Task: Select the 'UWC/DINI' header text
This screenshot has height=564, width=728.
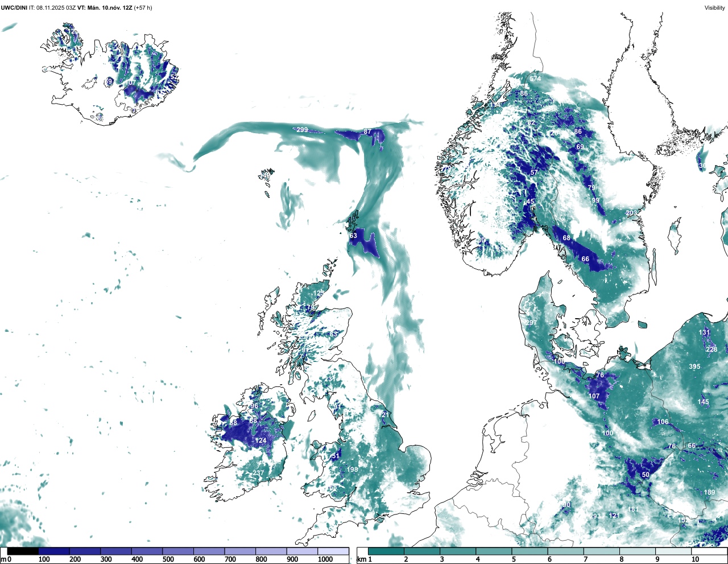Action: pos(14,8)
